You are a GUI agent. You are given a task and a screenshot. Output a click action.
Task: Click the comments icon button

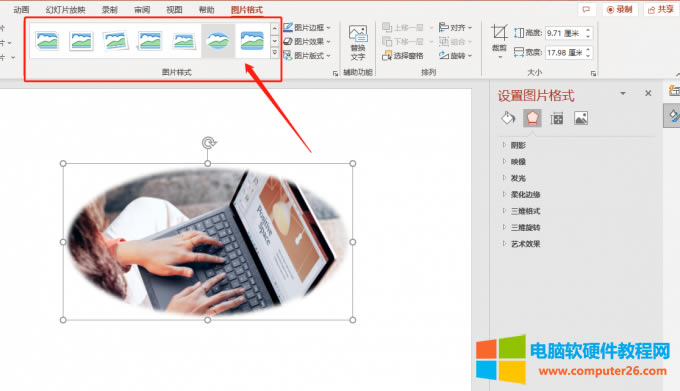click(586, 10)
